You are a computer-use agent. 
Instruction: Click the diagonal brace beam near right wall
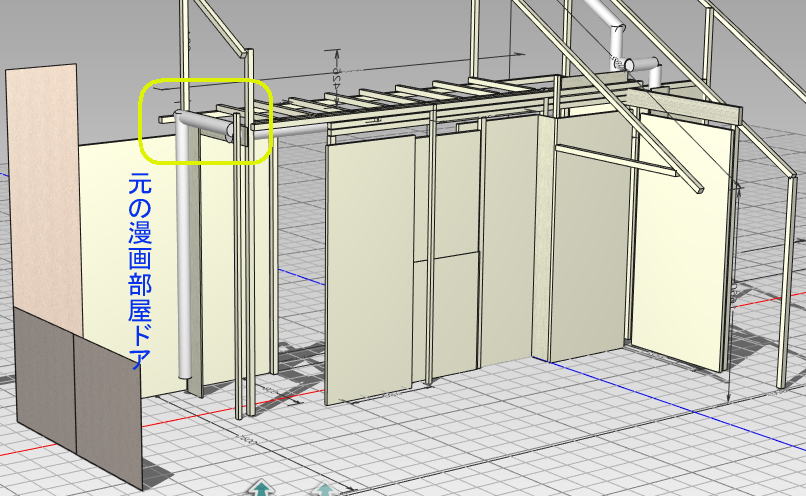630,166
